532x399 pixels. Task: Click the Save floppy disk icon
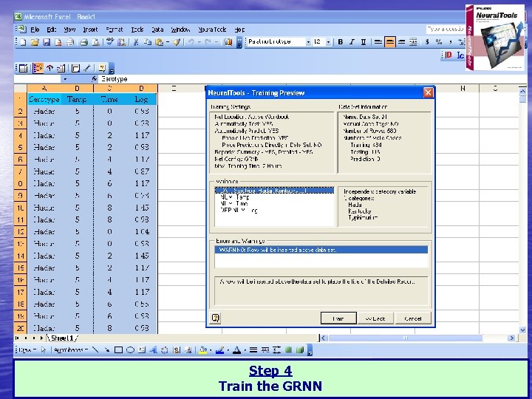click(47, 42)
